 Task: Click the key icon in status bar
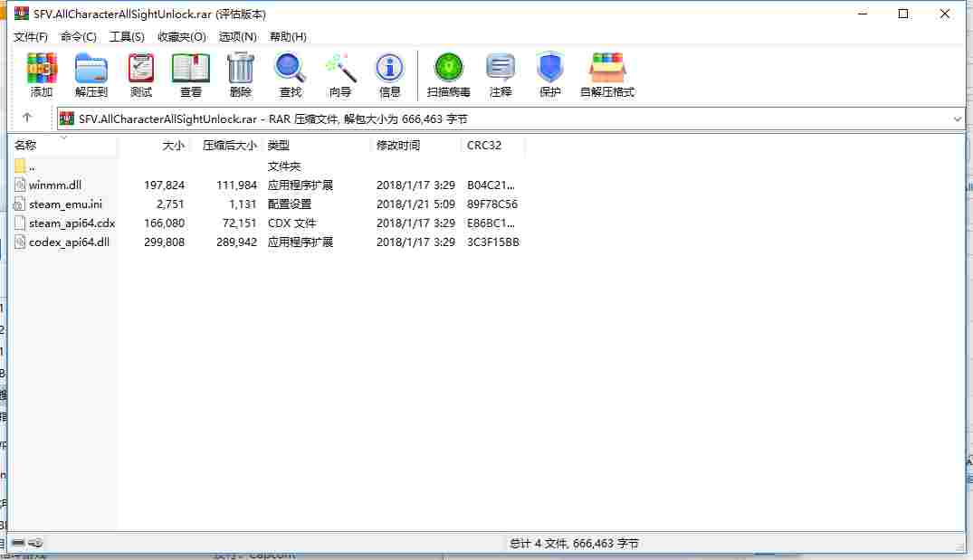pos(36,543)
